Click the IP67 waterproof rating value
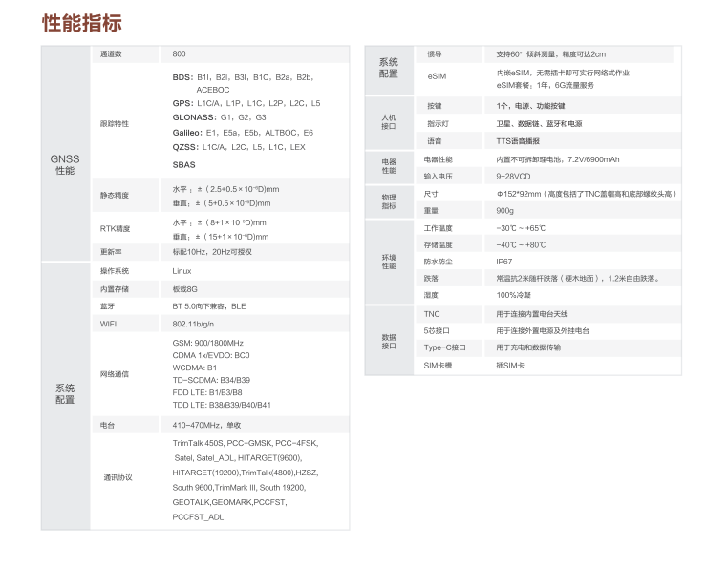The width and height of the screenshot is (728, 568). (x=503, y=261)
